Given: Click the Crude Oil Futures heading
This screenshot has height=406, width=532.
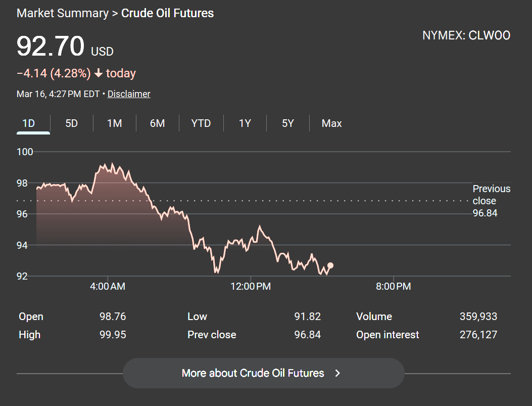Looking at the screenshot, I should (167, 13).
